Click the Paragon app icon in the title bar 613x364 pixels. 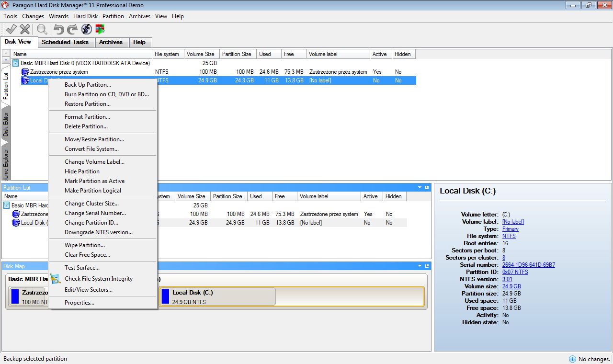coord(5,5)
